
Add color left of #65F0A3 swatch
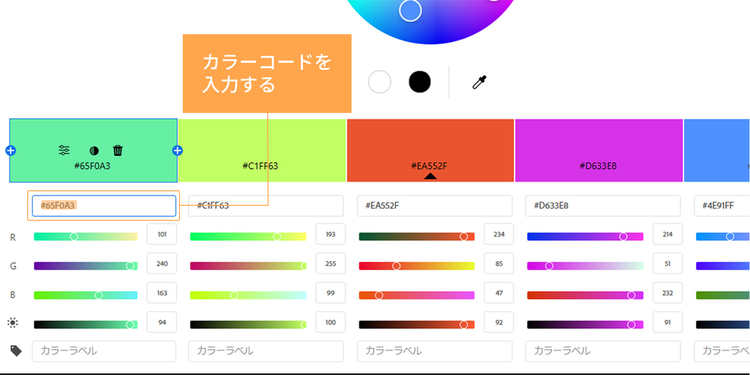coord(11,151)
